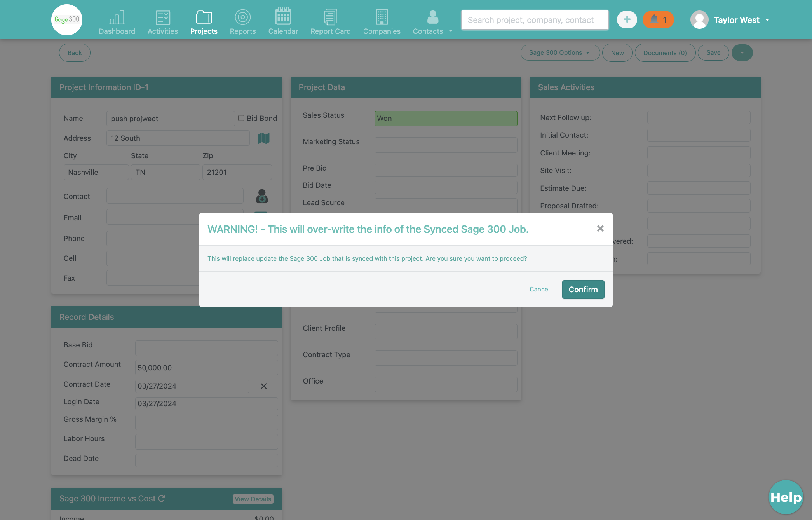Click the Back button
The image size is (812, 520).
point(75,53)
